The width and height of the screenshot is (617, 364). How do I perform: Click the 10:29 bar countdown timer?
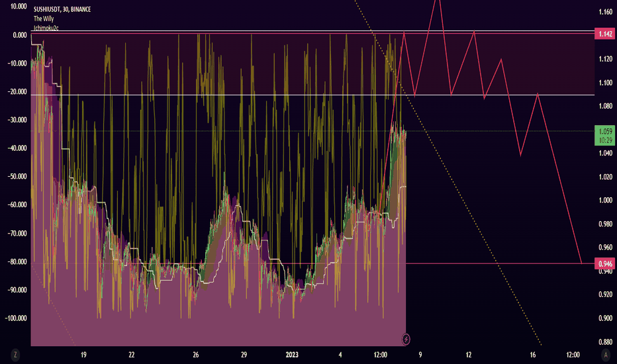pos(605,140)
